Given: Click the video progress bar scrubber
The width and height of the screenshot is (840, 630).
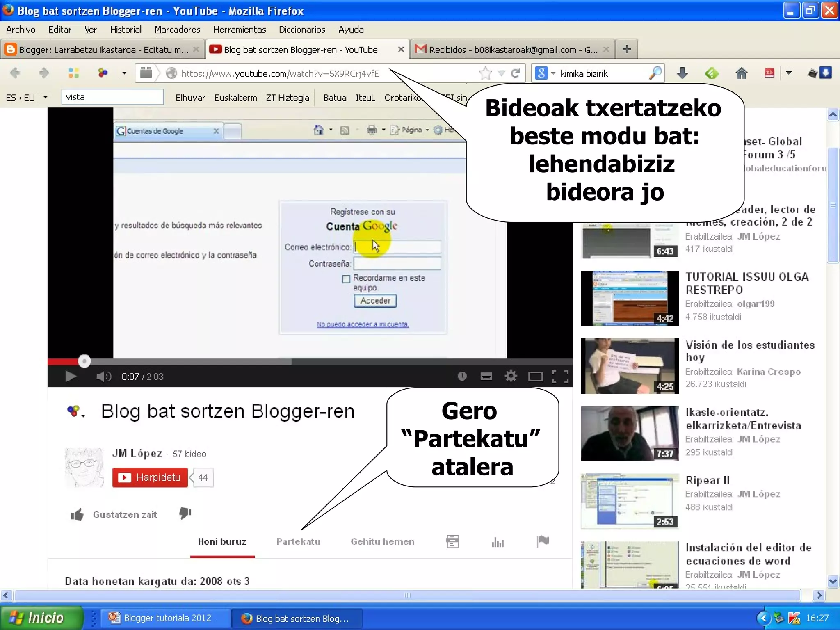Looking at the screenshot, I should 84,361.
